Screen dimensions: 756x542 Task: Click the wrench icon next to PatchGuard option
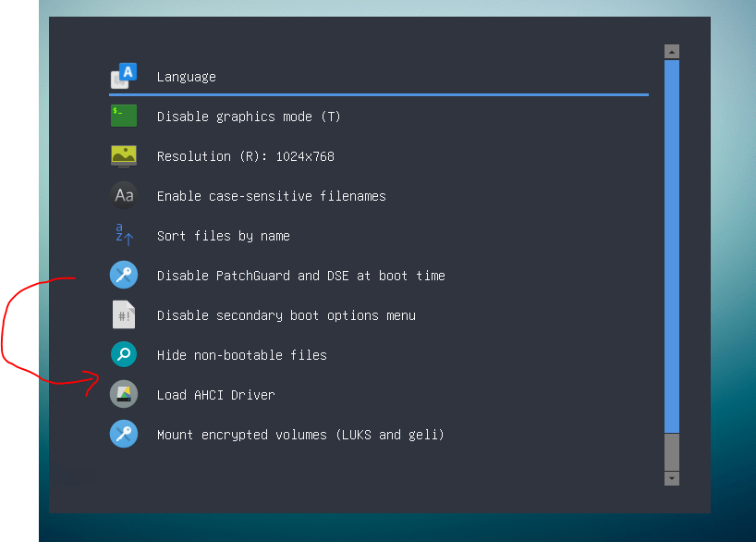pos(124,275)
